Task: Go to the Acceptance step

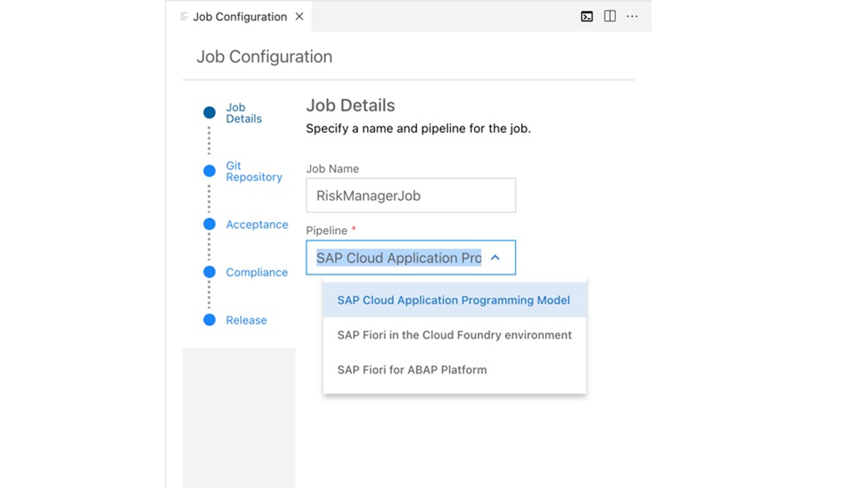Action: (x=257, y=224)
